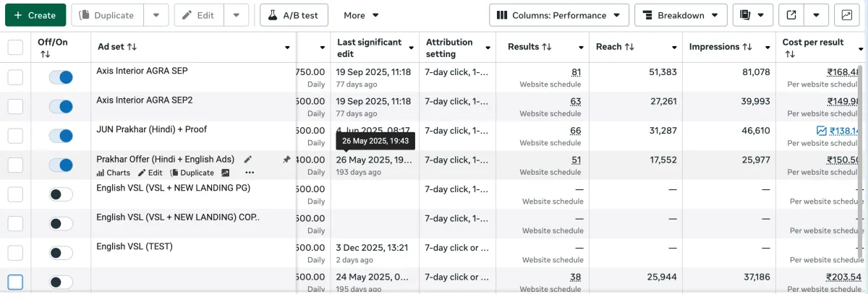
Task: Turn off Axis Interior AGRA SEP ad set
Action: 61,77
